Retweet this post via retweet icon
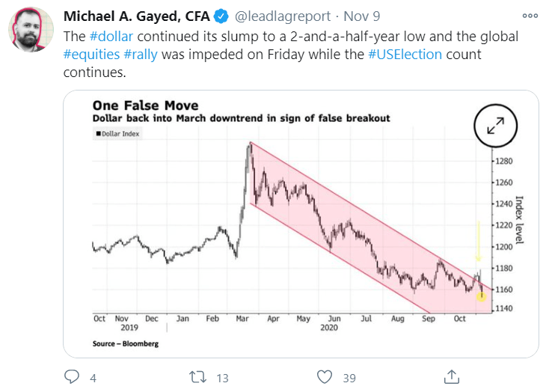Image resolution: width=549 pixels, height=392 pixels. point(196,376)
